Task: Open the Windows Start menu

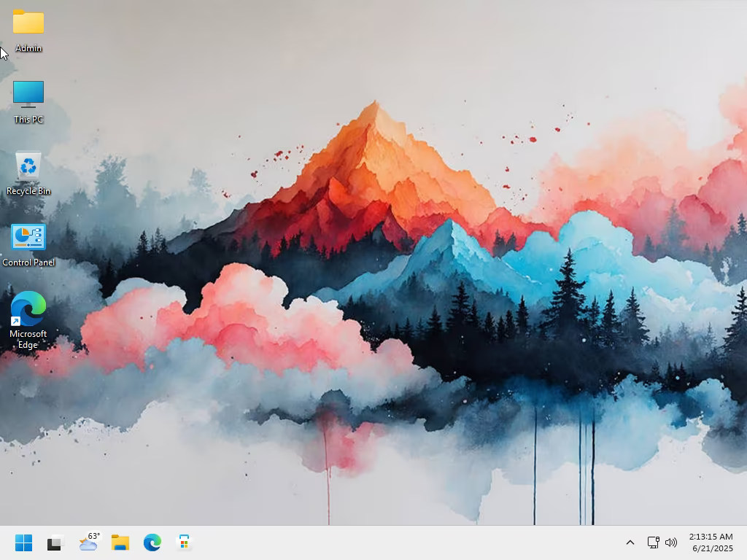Action: point(23,542)
